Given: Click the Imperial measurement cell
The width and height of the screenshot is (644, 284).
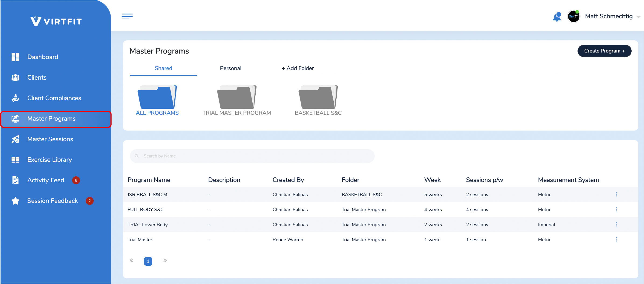Looking at the screenshot, I should (x=546, y=225).
